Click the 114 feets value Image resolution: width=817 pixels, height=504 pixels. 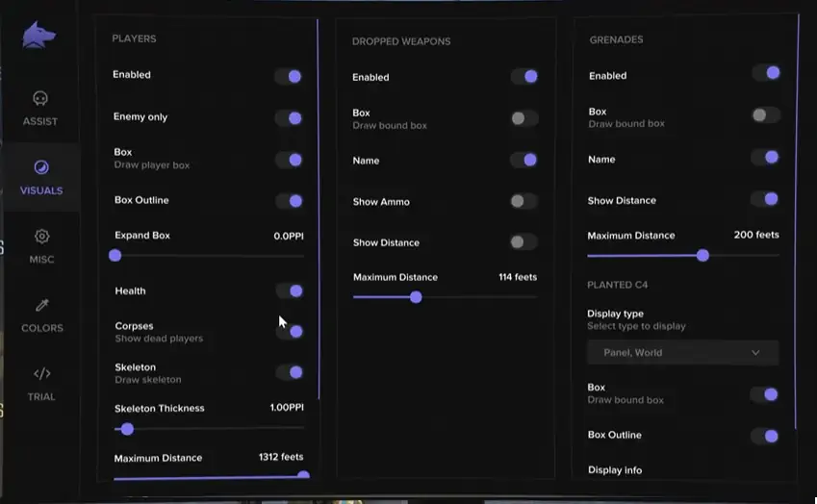click(518, 277)
